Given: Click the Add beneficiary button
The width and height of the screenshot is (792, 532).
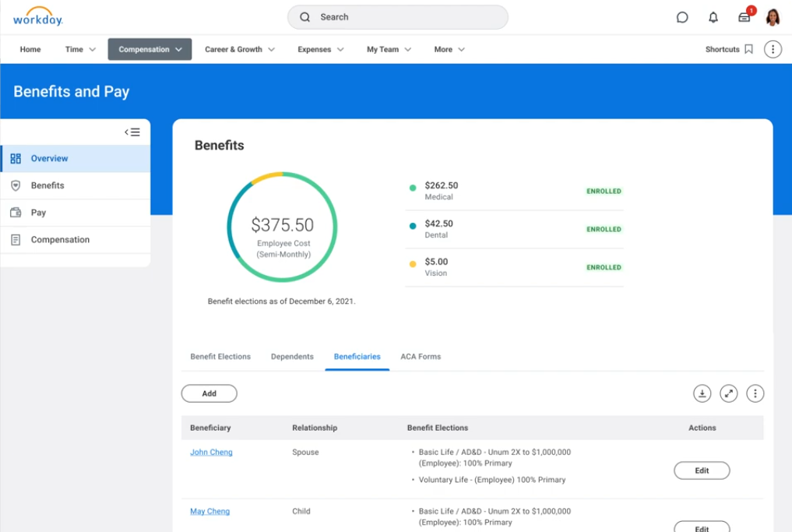Looking at the screenshot, I should click(x=209, y=393).
